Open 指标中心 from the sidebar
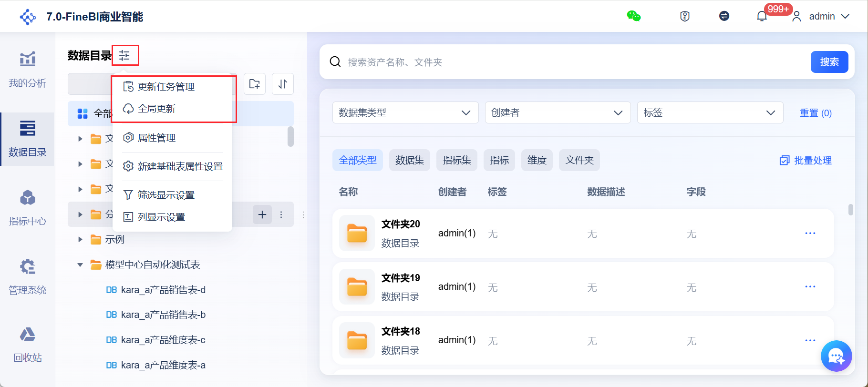The image size is (868, 387). (x=28, y=208)
